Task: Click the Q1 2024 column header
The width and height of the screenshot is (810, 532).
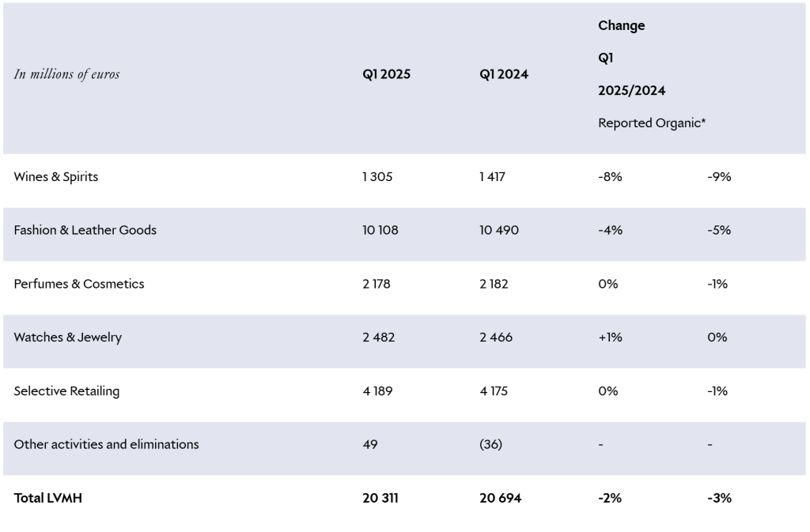Action: (504, 75)
